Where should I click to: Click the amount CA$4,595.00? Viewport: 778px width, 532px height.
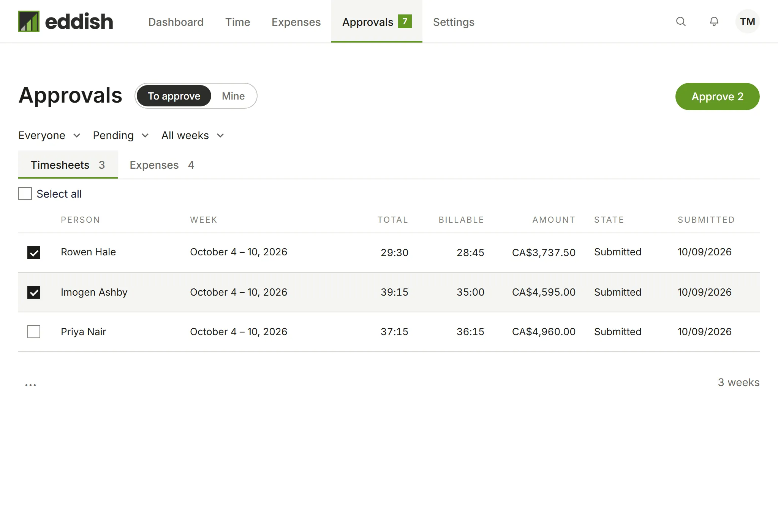click(544, 292)
